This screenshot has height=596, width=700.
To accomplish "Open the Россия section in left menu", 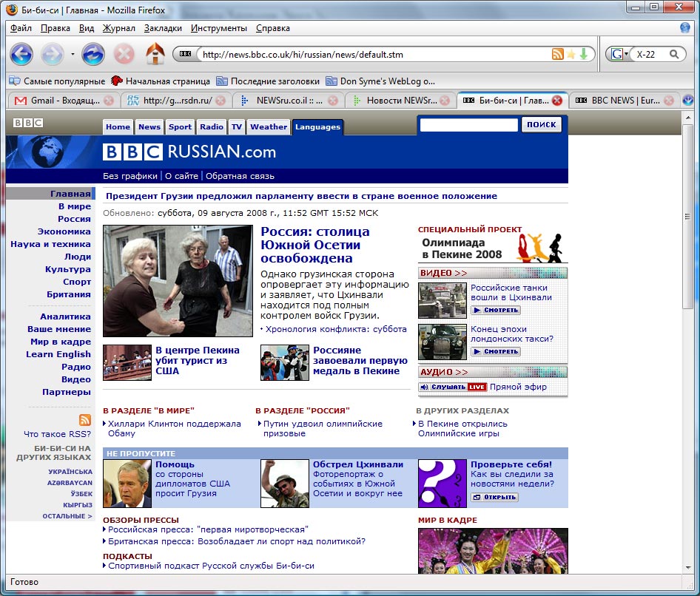I will [x=74, y=219].
